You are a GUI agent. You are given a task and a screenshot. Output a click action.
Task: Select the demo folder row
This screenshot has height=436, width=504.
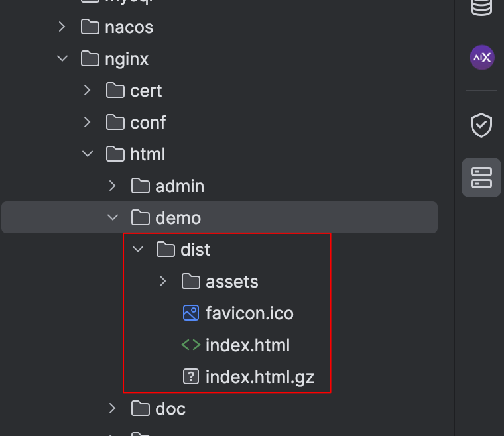click(x=178, y=217)
